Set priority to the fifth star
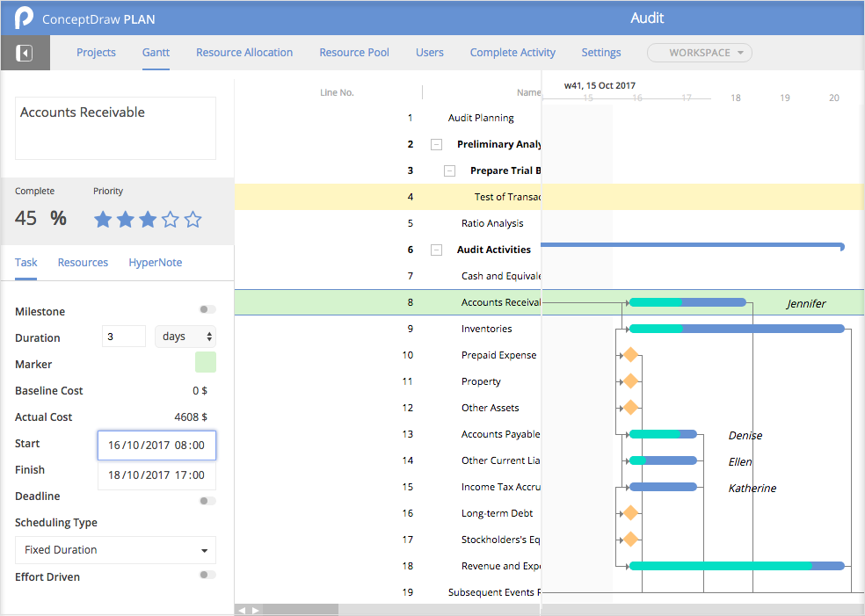 pyautogui.click(x=193, y=220)
